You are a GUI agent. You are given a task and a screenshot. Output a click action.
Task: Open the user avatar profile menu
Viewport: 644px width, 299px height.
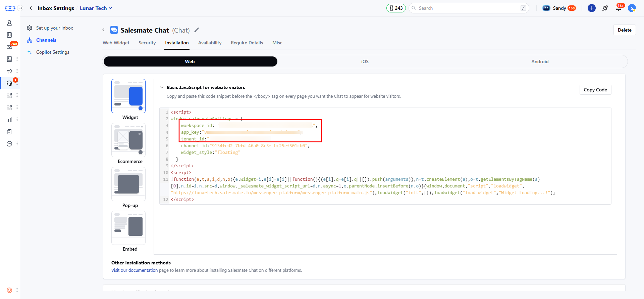(x=632, y=8)
